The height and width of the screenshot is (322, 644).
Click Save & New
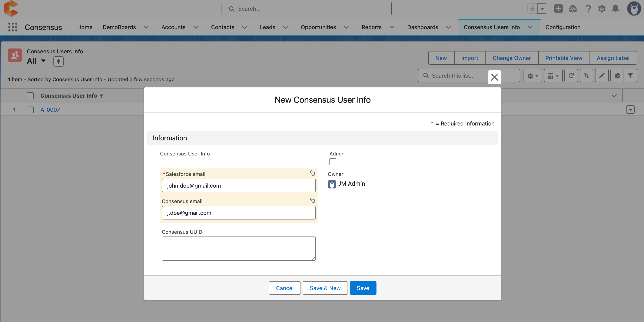pos(325,288)
